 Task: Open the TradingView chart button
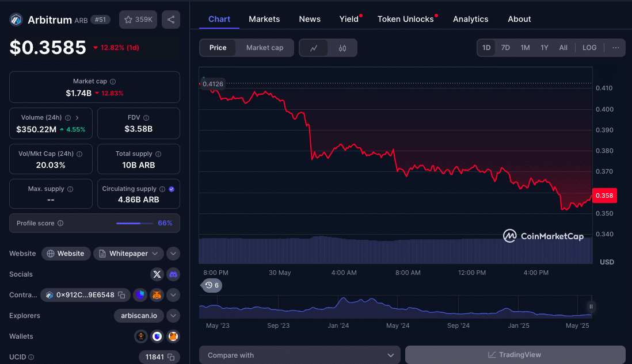(515, 355)
